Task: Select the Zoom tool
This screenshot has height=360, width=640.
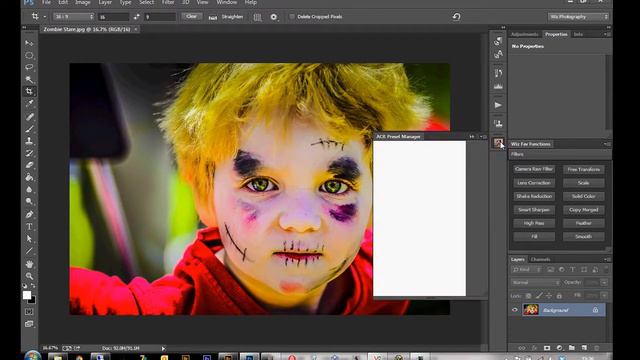Action: [x=29, y=276]
